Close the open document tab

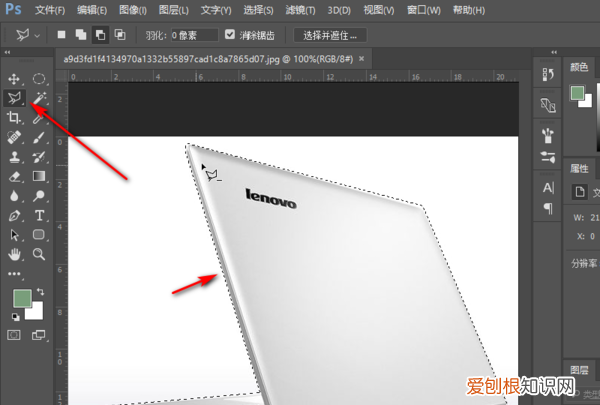coord(362,59)
